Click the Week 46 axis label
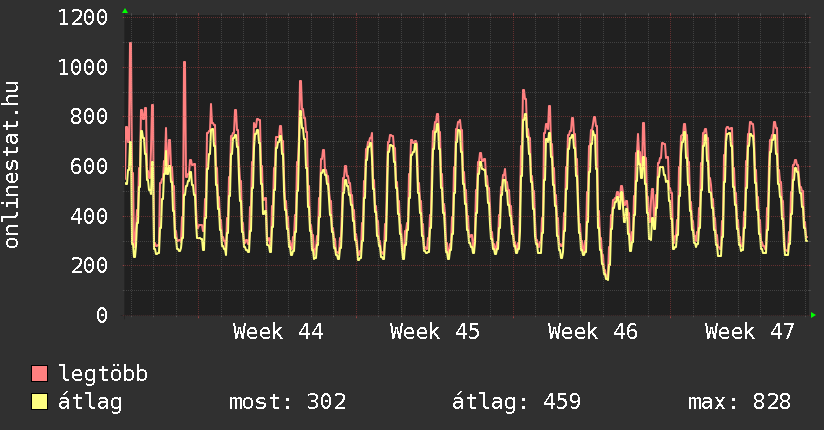The height and width of the screenshot is (430, 824). tap(593, 331)
